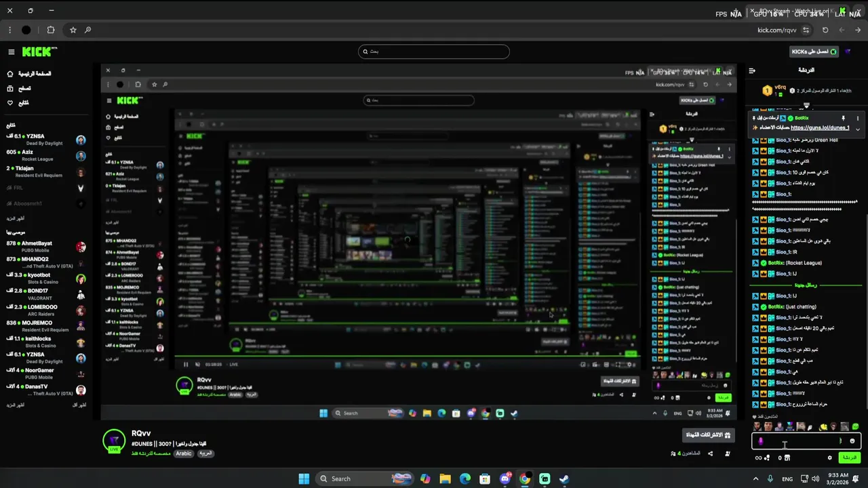This screenshot has height=488, width=868.
Task: Open Aziz Rocket League channel in sidebar
Action: point(46,155)
